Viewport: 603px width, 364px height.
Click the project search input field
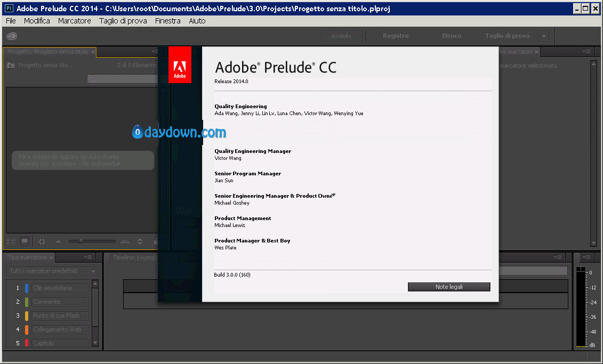[122, 78]
